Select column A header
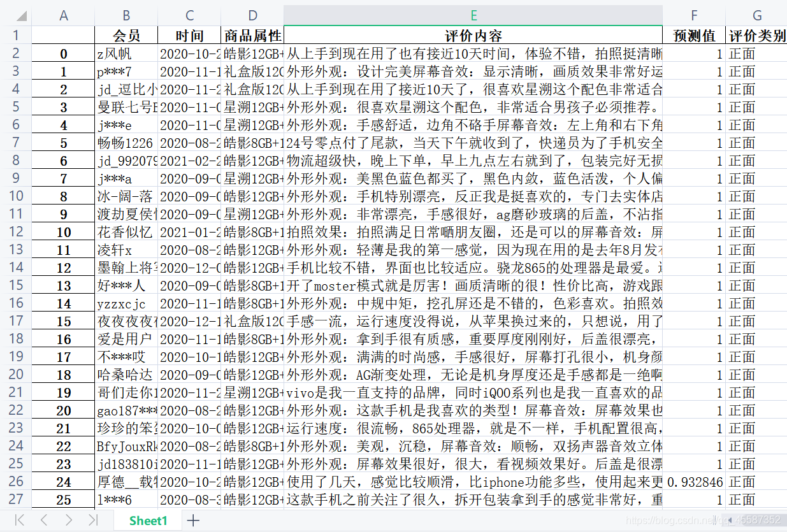The height and width of the screenshot is (532, 787). 63,16
